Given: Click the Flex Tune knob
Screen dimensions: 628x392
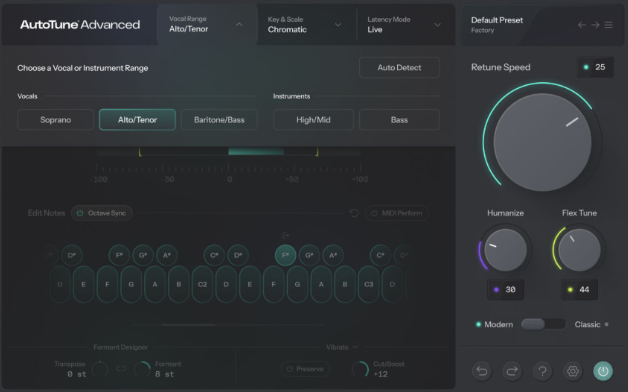Looking at the screenshot, I should coord(579,250).
